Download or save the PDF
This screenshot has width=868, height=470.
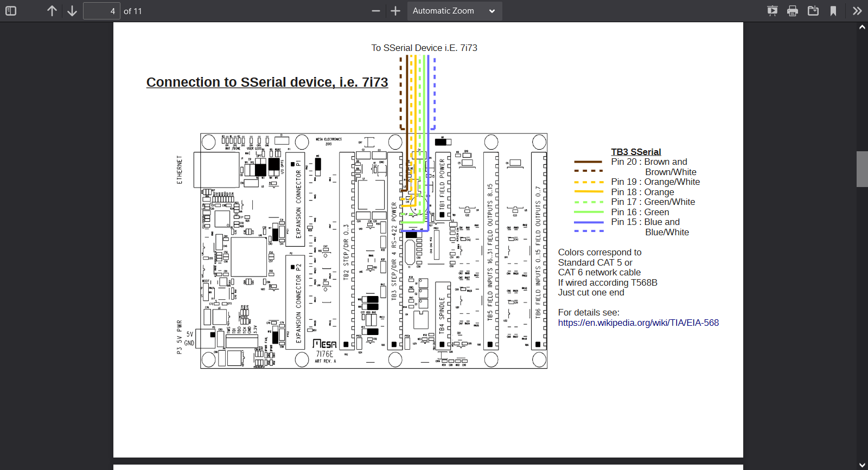(813, 11)
